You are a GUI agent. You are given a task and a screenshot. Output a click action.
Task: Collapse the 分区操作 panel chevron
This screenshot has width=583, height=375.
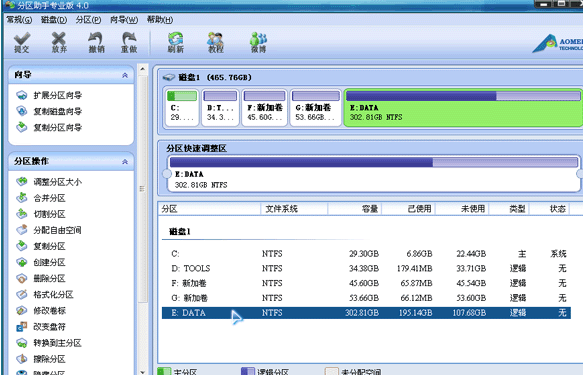125,162
